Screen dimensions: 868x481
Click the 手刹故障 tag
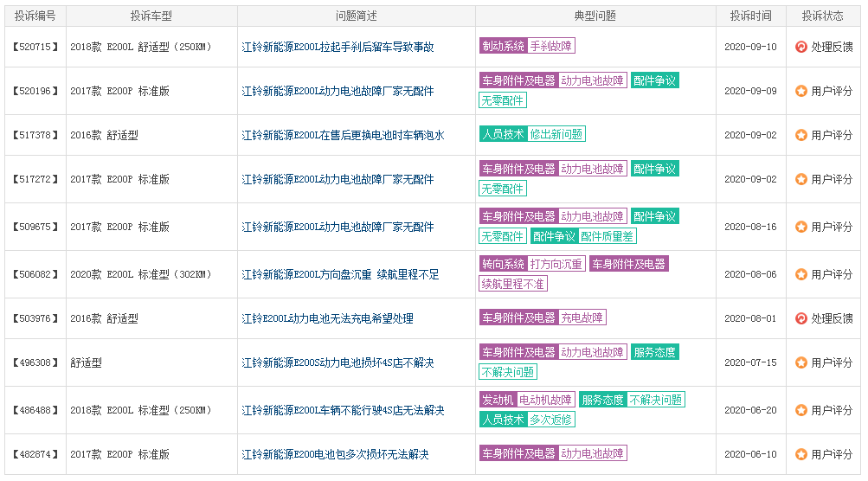(551, 46)
